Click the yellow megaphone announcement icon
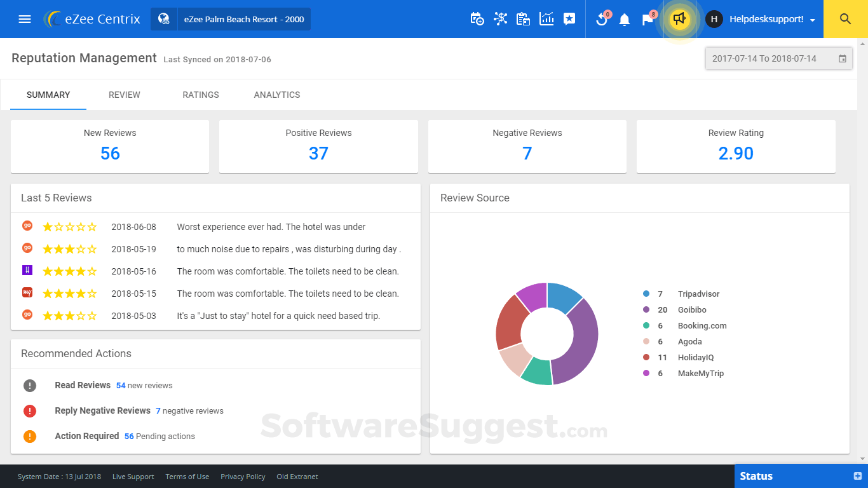 [679, 19]
